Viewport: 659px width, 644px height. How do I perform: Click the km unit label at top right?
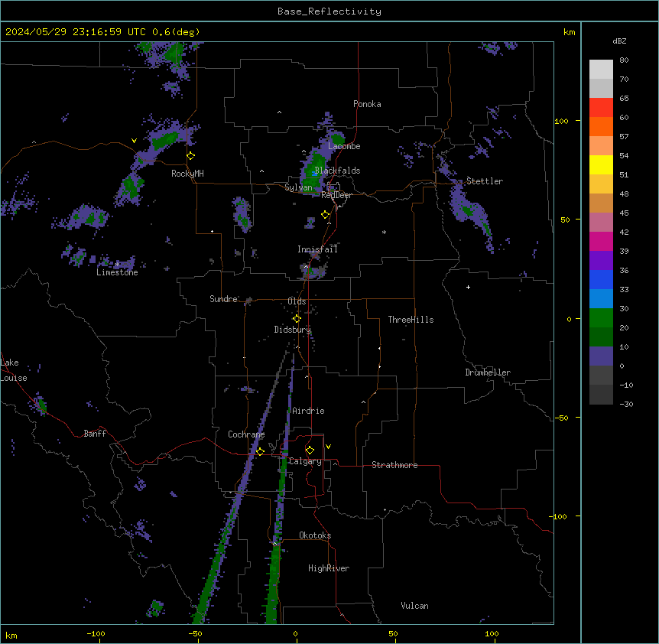pos(570,32)
